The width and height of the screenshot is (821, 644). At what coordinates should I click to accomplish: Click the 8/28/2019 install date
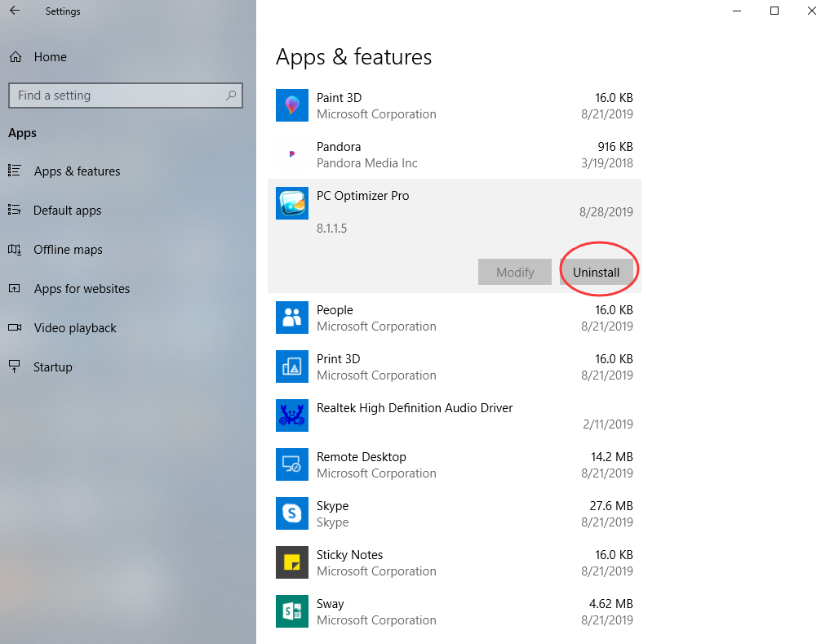pyautogui.click(x=606, y=212)
